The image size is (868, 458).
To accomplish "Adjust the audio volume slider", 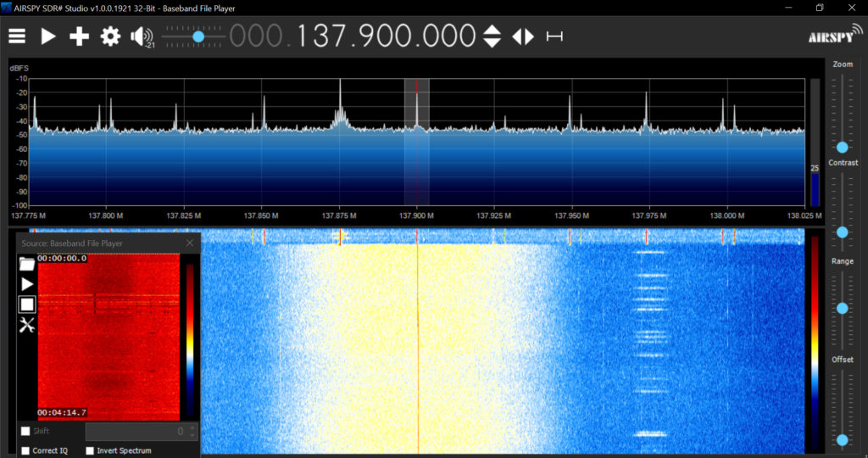I will coord(198,36).
